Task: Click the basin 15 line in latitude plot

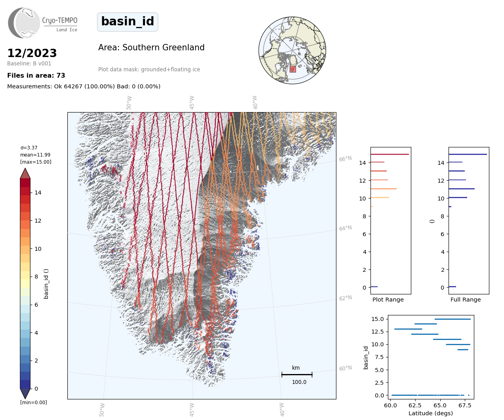Action: pyautogui.click(x=452, y=319)
